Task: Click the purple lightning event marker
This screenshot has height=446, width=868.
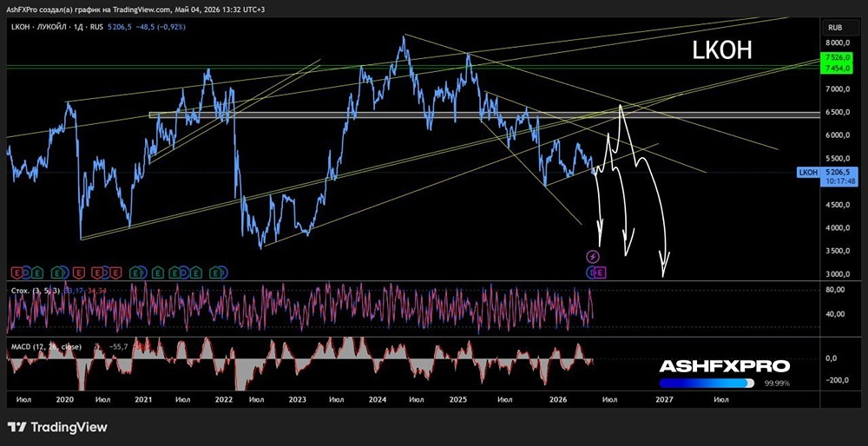Action: point(593,257)
